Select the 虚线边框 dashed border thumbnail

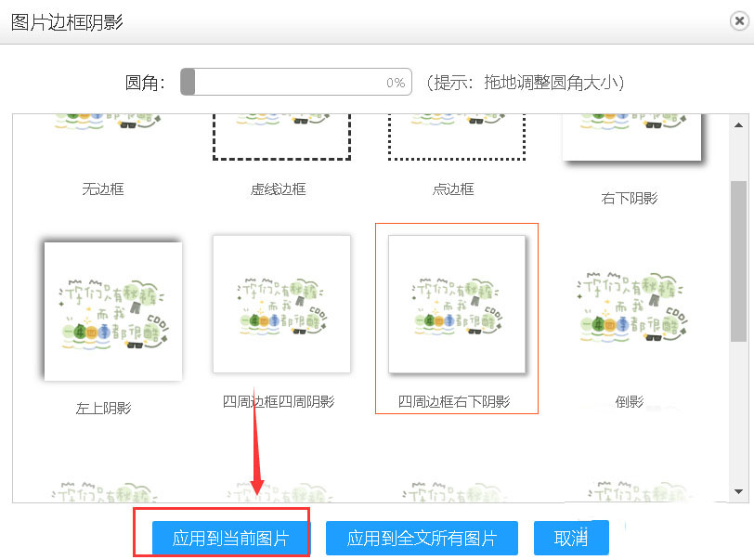click(281, 137)
